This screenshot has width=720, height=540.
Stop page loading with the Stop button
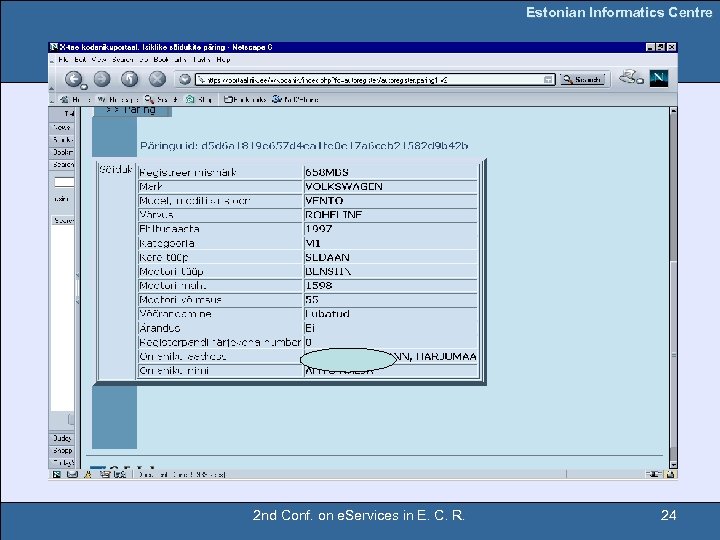(158, 79)
